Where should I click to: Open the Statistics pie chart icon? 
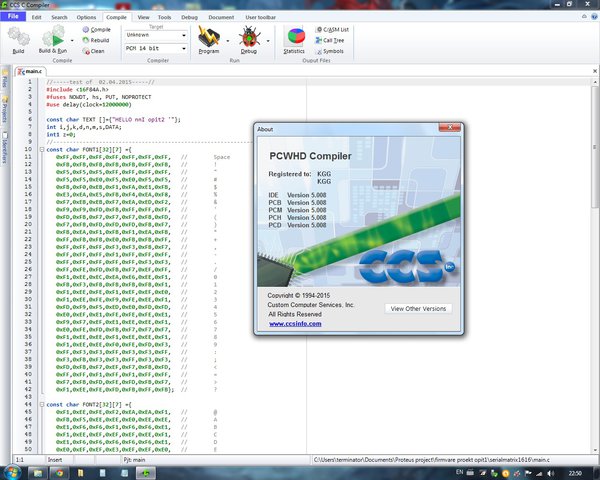click(x=294, y=37)
